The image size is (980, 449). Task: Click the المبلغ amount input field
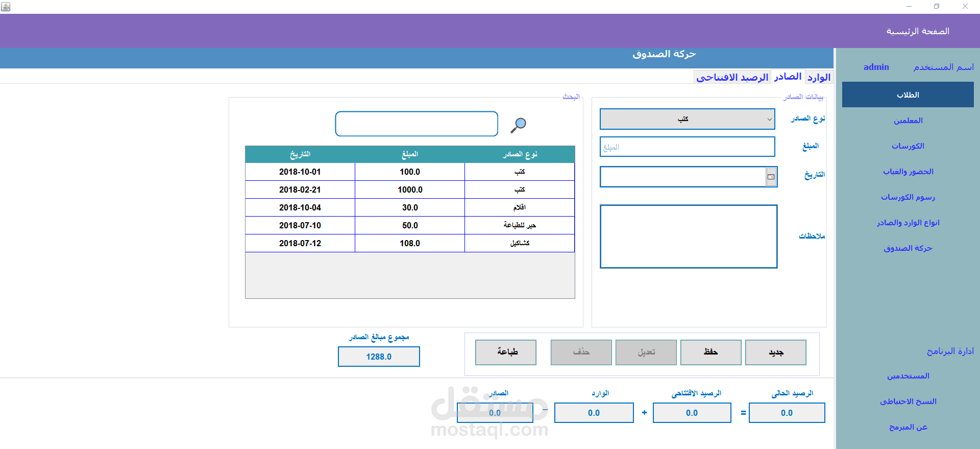coord(687,147)
